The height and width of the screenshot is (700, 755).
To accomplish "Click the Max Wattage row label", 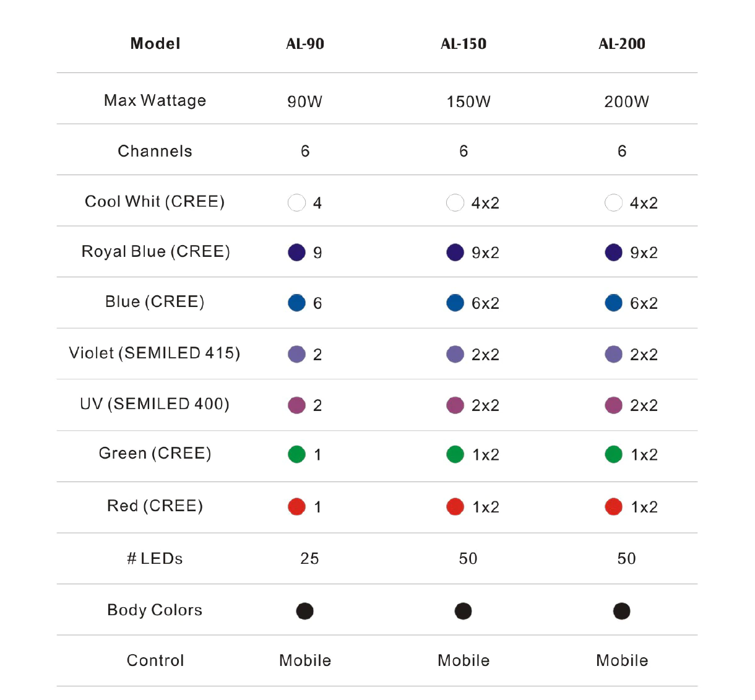I will [x=155, y=100].
